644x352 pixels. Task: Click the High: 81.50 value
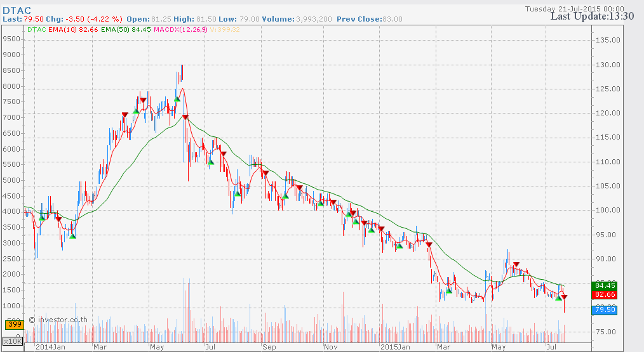tap(195, 19)
